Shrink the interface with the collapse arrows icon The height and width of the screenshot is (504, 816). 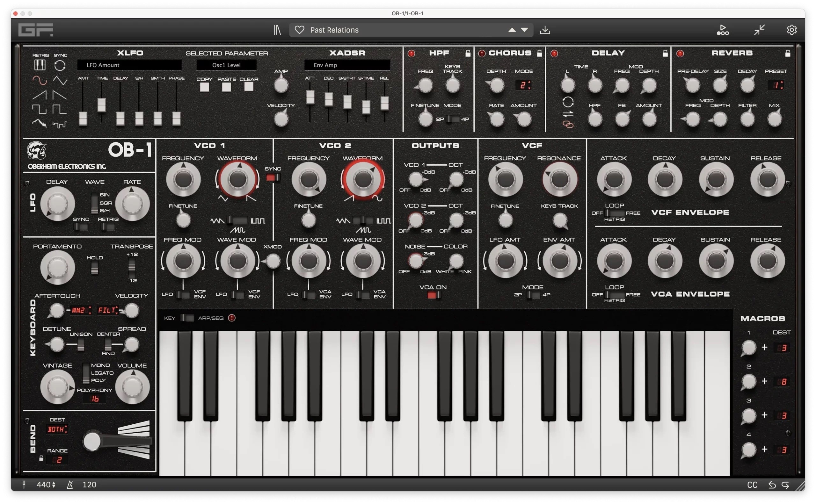click(x=759, y=30)
